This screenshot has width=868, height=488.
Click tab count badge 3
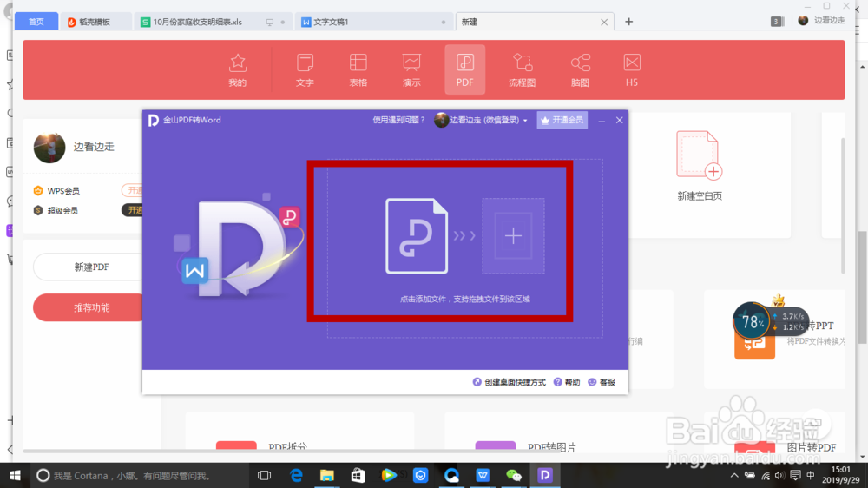pos(777,22)
